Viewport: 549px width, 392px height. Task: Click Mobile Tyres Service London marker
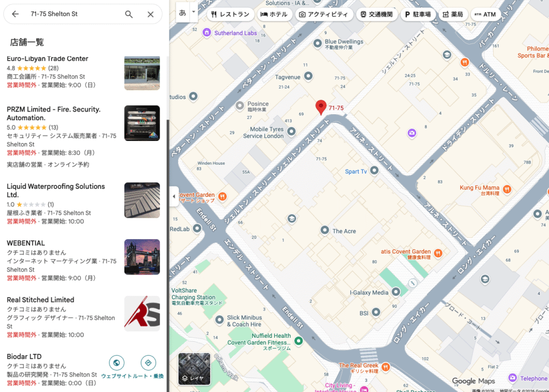coord(291,131)
